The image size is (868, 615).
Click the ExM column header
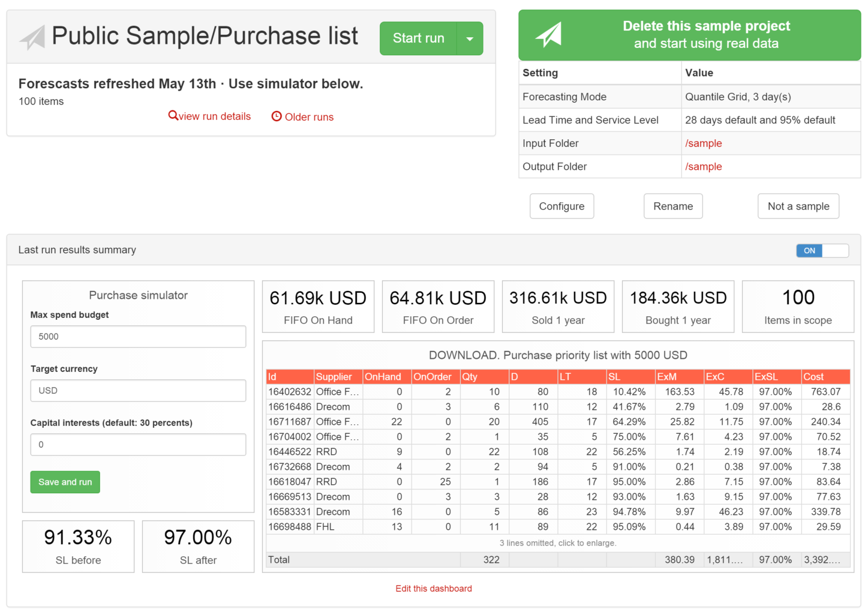(680, 377)
